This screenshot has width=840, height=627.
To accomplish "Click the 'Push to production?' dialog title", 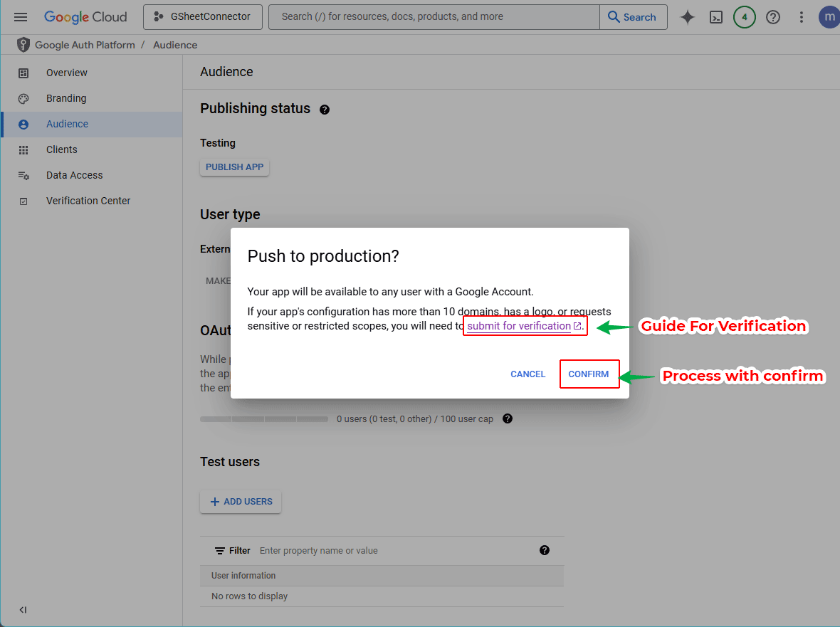I will coord(323,256).
